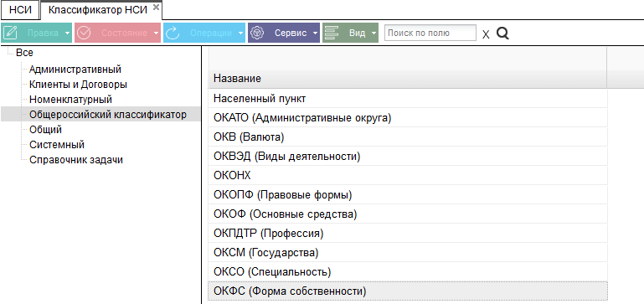This screenshot has height=304, width=644.
Task: Close the Классификатор НСИ tab
Action: [x=156, y=7]
